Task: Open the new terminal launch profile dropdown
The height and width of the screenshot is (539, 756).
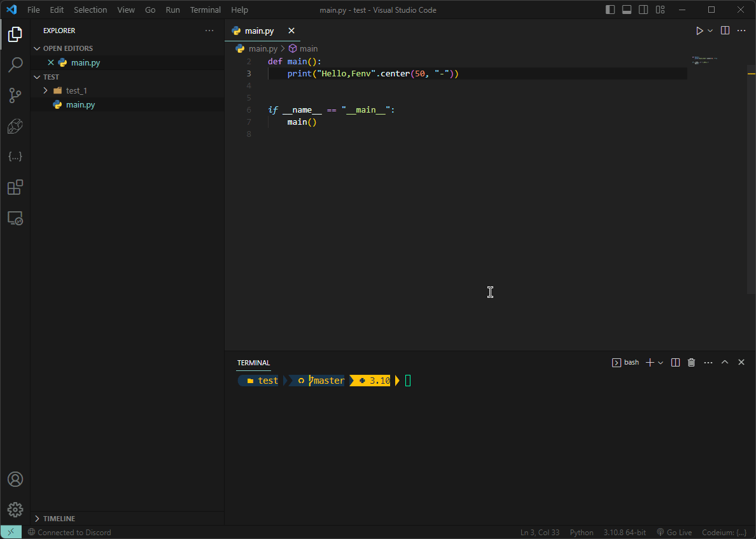Action: tap(661, 363)
